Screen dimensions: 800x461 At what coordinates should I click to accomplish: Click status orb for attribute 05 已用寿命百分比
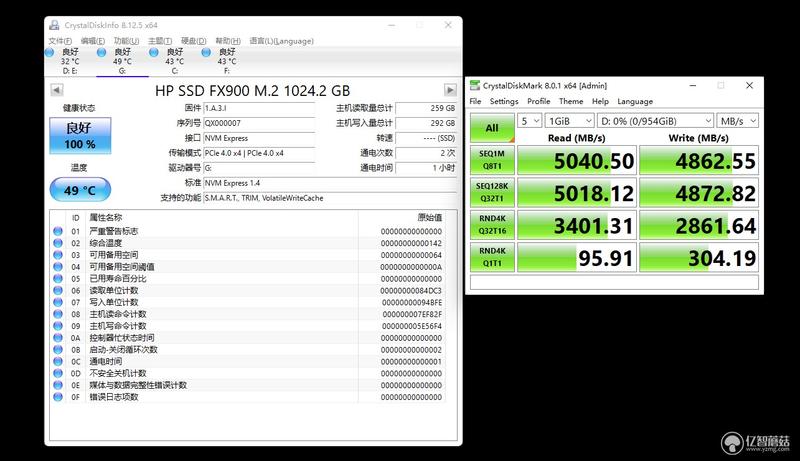tap(58, 278)
